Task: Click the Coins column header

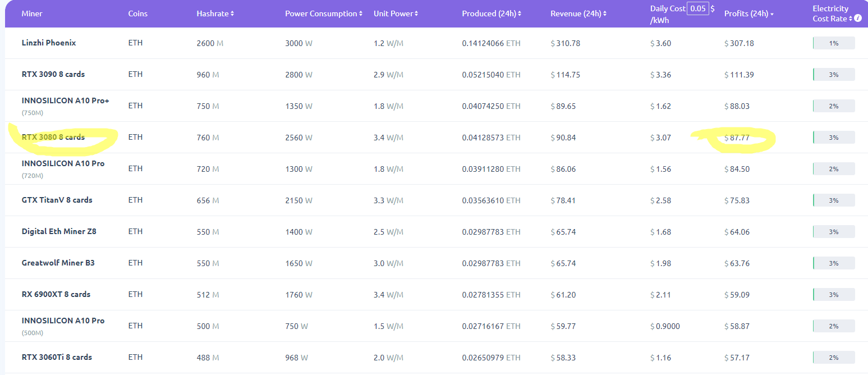Action: [137, 13]
